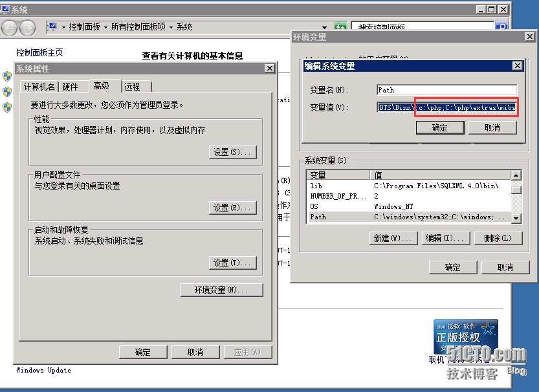Click the computer icon in address bar
The image size is (539, 392).
(x=52, y=27)
